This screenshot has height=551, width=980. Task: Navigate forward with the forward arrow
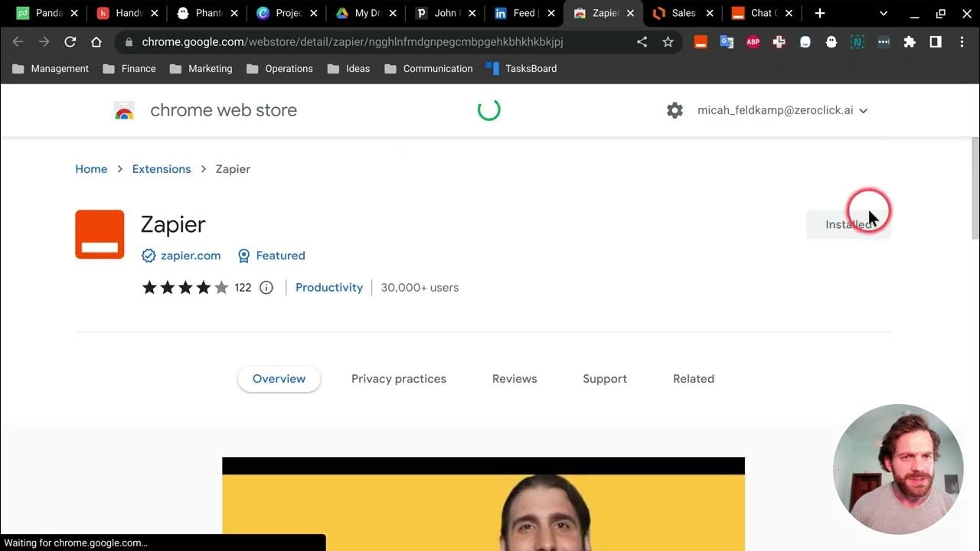click(x=44, y=42)
